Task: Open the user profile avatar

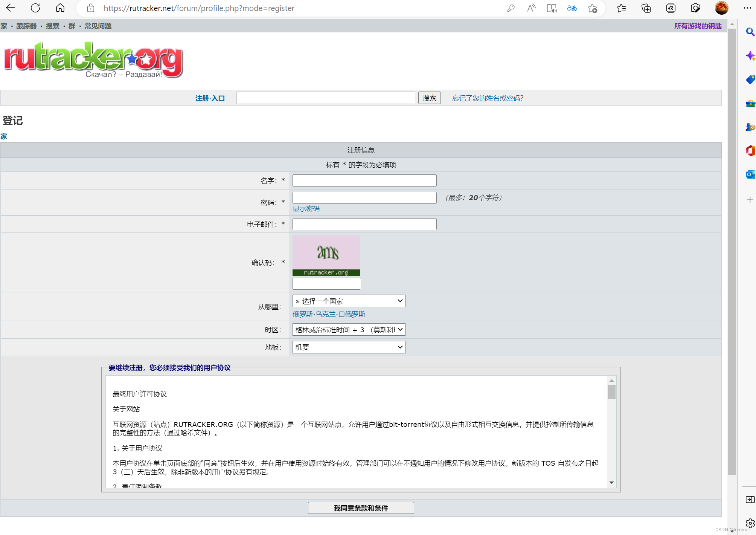Action: click(721, 8)
